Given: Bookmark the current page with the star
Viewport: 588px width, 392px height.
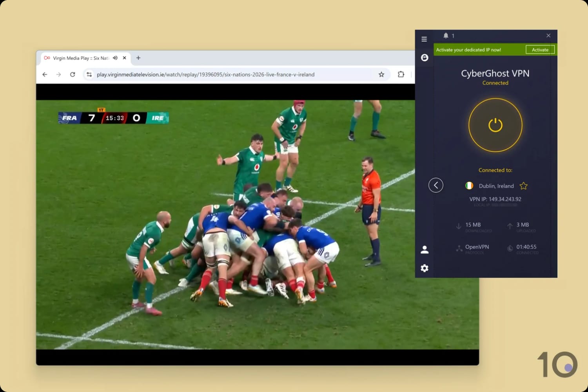Looking at the screenshot, I should click(x=381, y=74).
